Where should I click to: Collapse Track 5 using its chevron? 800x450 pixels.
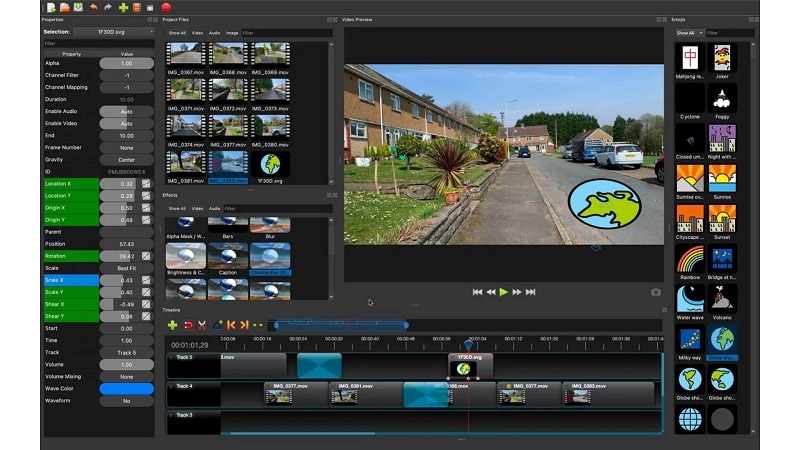[x=171, y=357]
